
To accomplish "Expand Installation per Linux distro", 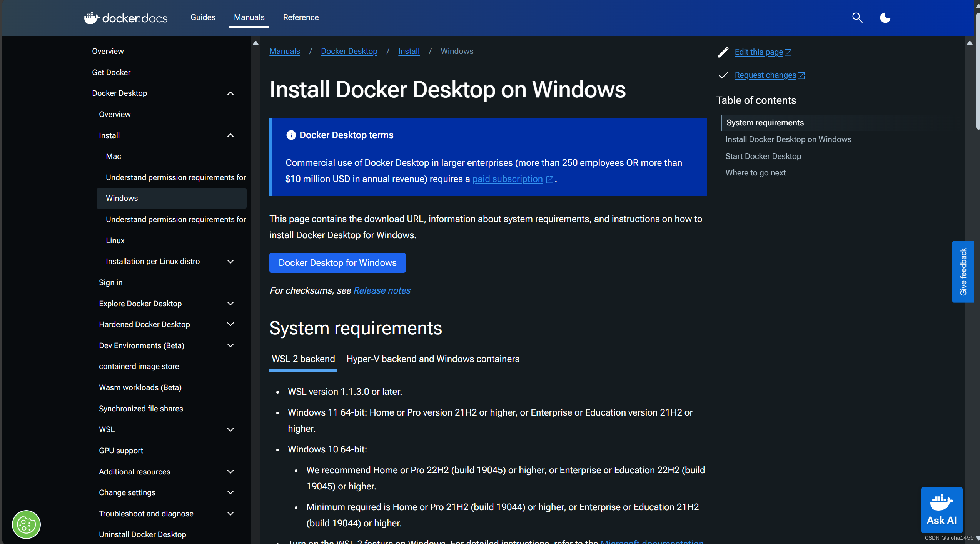I will tap(230, 262).
